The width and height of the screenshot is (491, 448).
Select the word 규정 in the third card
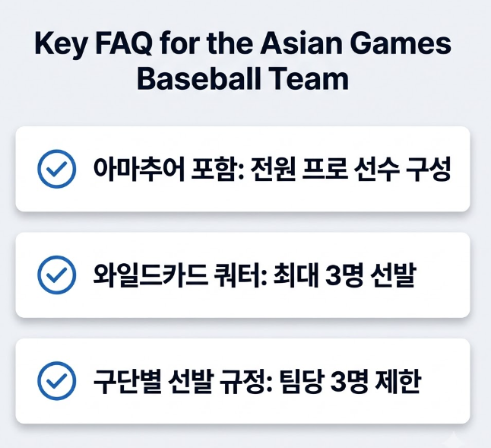241,381
